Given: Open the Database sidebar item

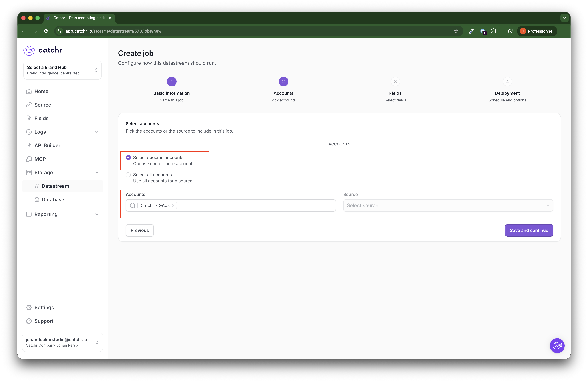Looking at the screenshot, I should (53, 200).
